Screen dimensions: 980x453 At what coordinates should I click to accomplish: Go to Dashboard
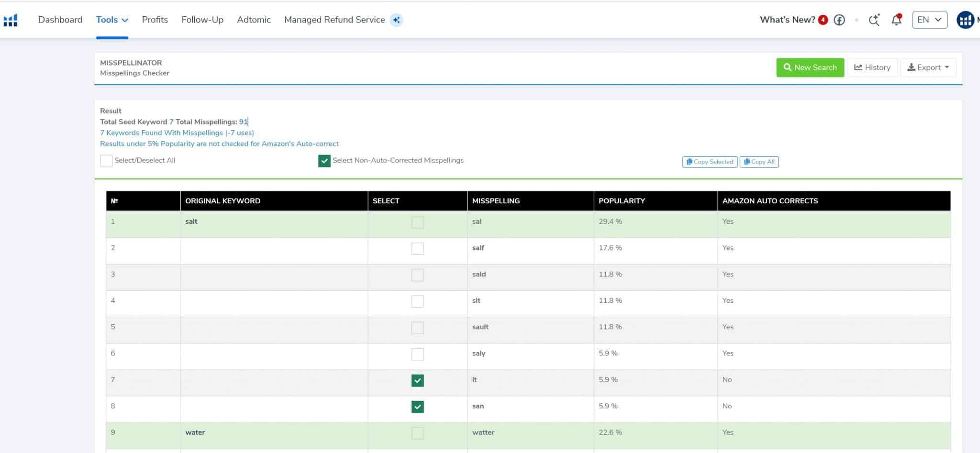[60, 20]
